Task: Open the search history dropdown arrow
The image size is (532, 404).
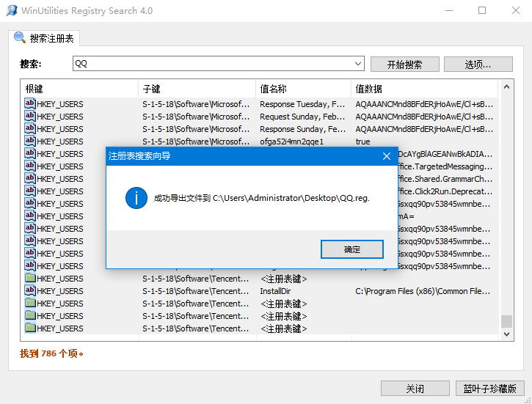Action: pos(358,64)
